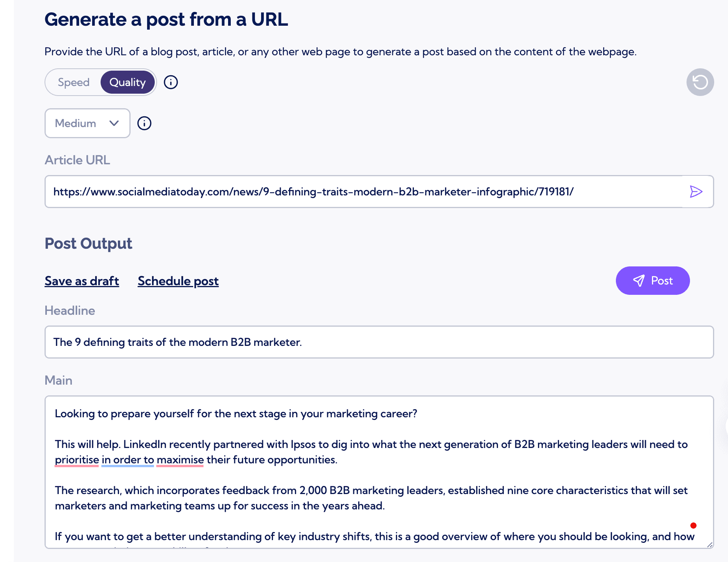Click the paper plane icon on Post button
The height and width of the screenshot is (562, 728).
pos(638,281)
